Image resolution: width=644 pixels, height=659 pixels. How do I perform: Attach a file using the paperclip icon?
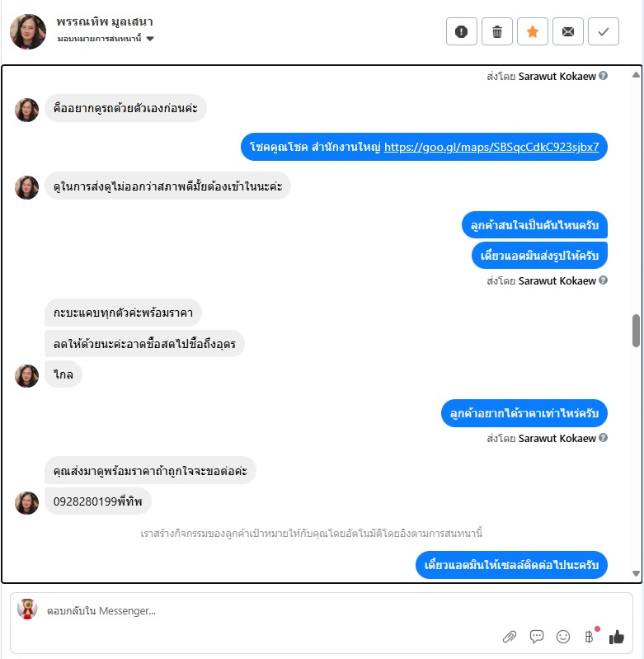(509, 637)
